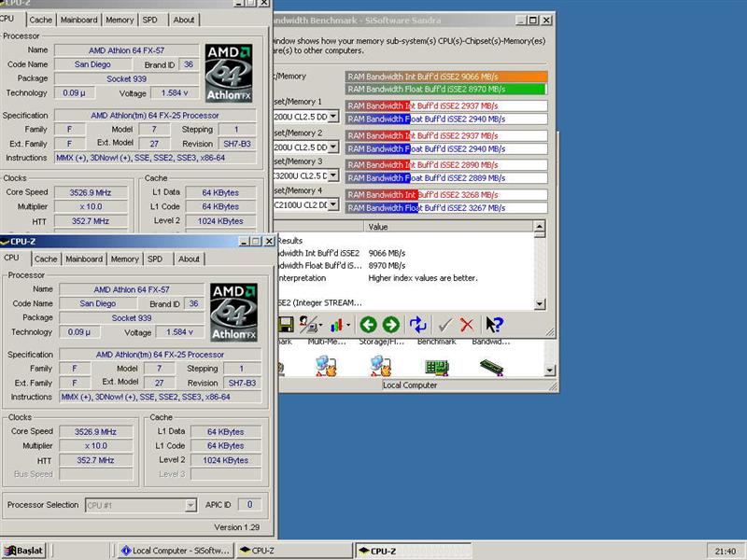
Task: Open the memory stick module icon
Action: [x=491, y=367]
